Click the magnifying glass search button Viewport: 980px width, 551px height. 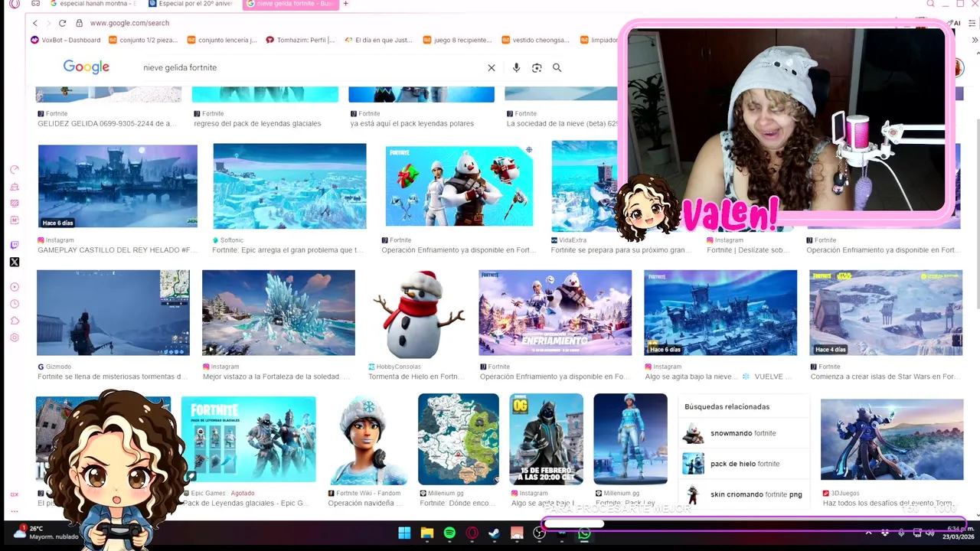point(557,68)
